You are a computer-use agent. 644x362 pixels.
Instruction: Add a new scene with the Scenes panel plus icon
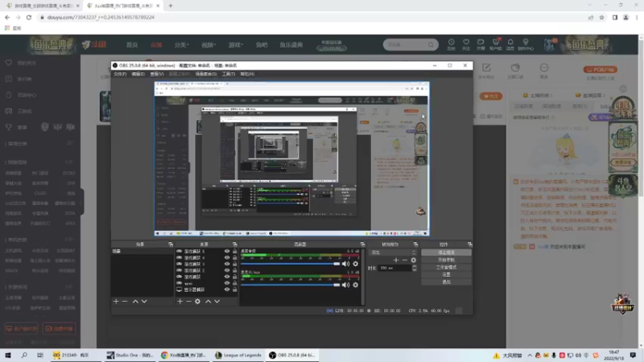(116, 301)
